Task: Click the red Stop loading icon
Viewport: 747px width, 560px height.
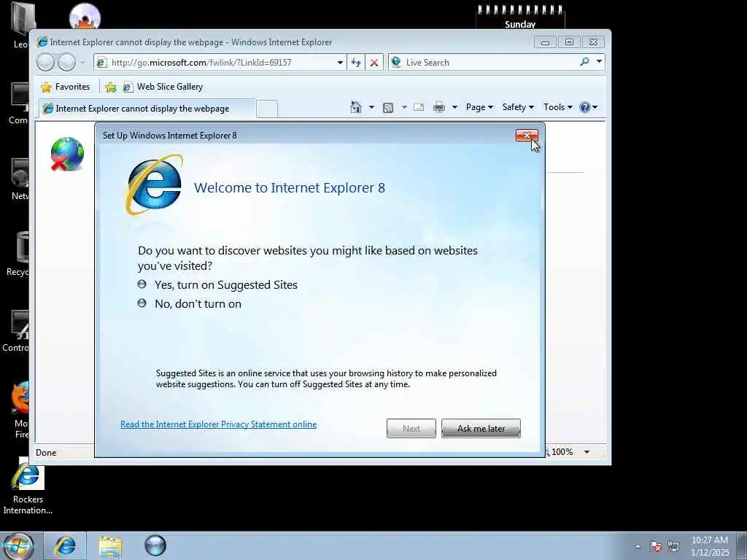Action: point(374,63)
